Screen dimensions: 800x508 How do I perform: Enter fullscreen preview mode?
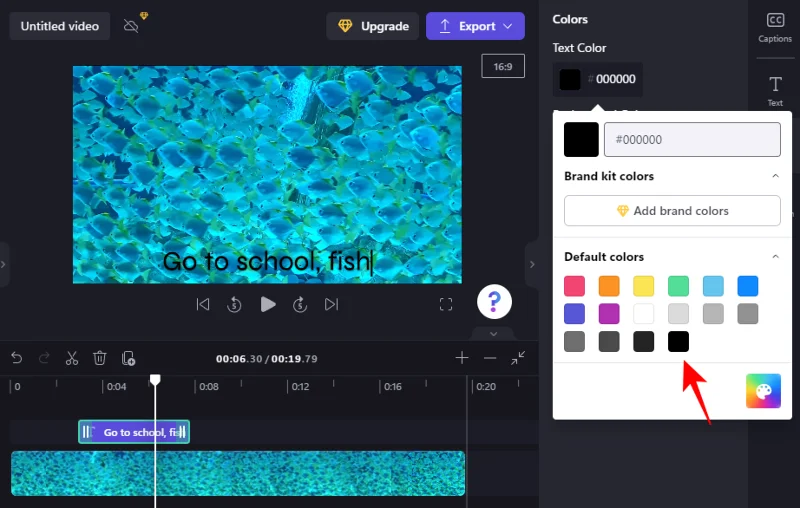point(446,304)
